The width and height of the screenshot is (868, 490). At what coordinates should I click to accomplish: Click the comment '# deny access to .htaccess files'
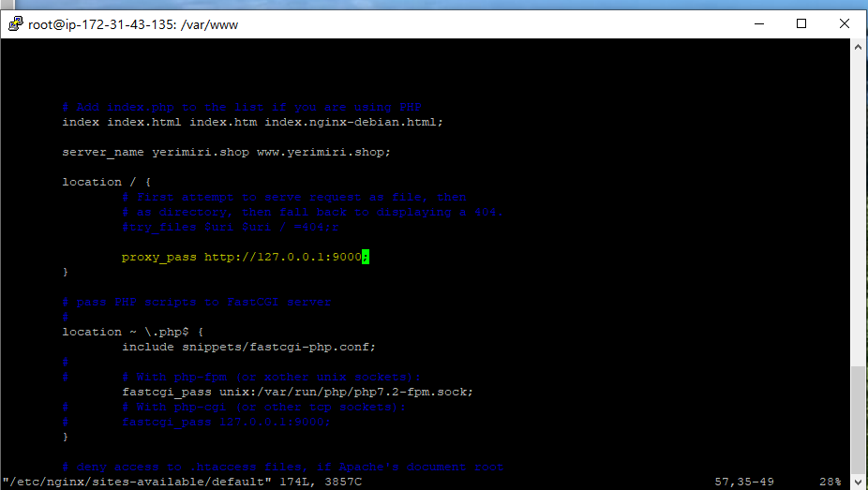point(282,467)
